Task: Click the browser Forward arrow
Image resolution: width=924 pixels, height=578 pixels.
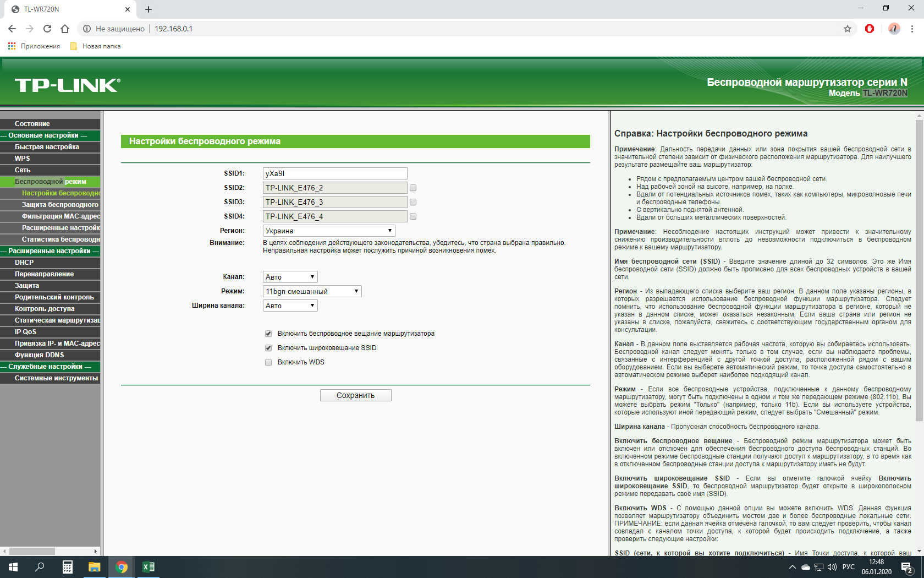Action: pyautogui.click(x=30, y=29)
